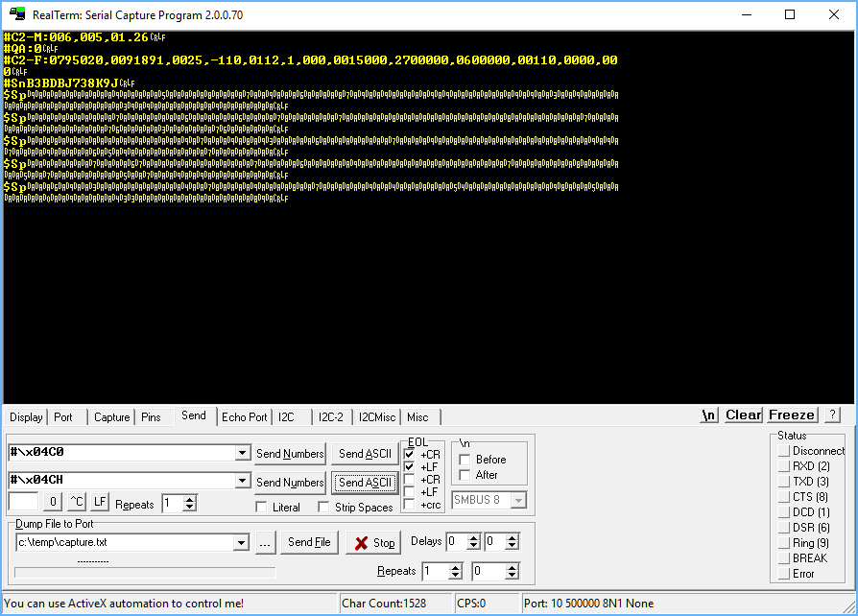The height and width of the screenshot is (616, 858).
Task: Switch to the Capture tab
Action: [111, 416]
